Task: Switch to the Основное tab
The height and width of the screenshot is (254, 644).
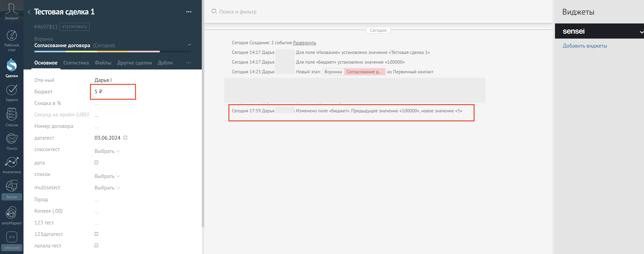Action: (x=46, y=63)
